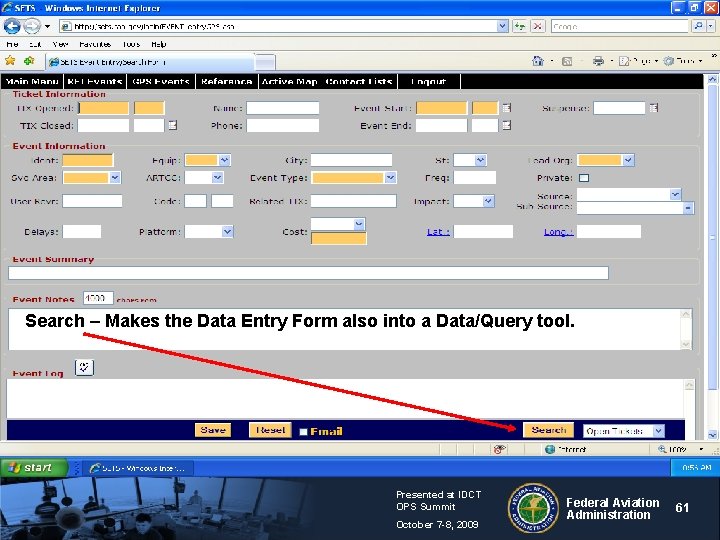Image resolution: width=720 pixels, height=540 pixels.
Task: Enable the Email checkbox
Action: pyautogui.click(x=303, y=432)
